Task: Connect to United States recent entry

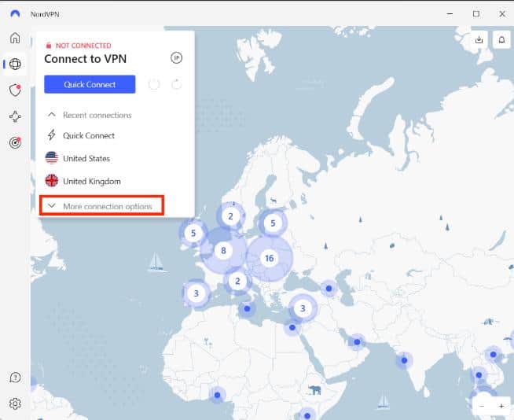Action: tap(86, 159)
